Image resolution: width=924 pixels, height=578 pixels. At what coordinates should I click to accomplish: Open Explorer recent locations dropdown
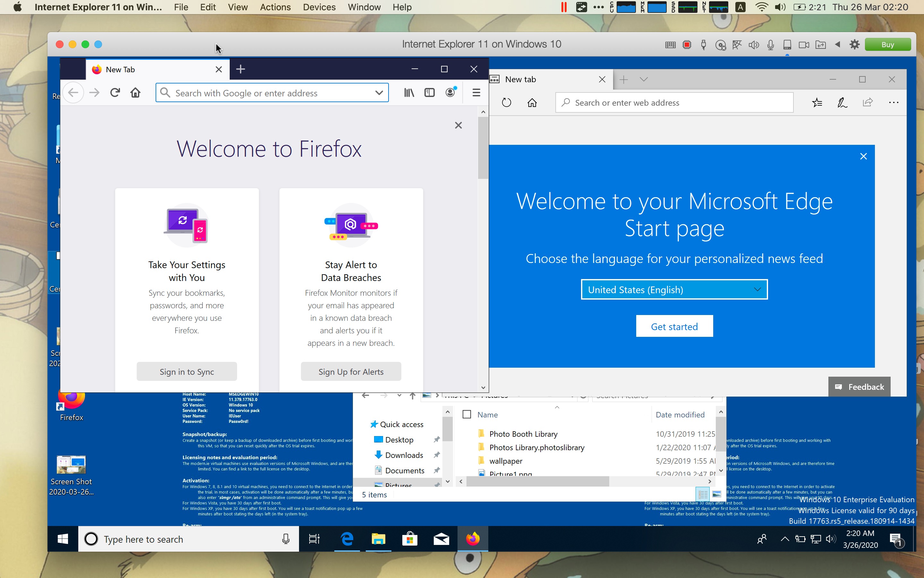(399, 396)
